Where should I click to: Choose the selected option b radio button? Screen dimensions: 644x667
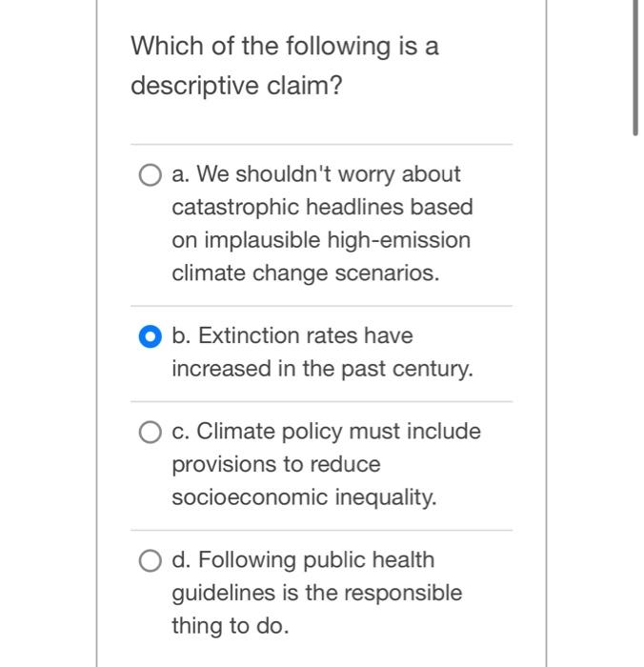click(x=150, y=336)
